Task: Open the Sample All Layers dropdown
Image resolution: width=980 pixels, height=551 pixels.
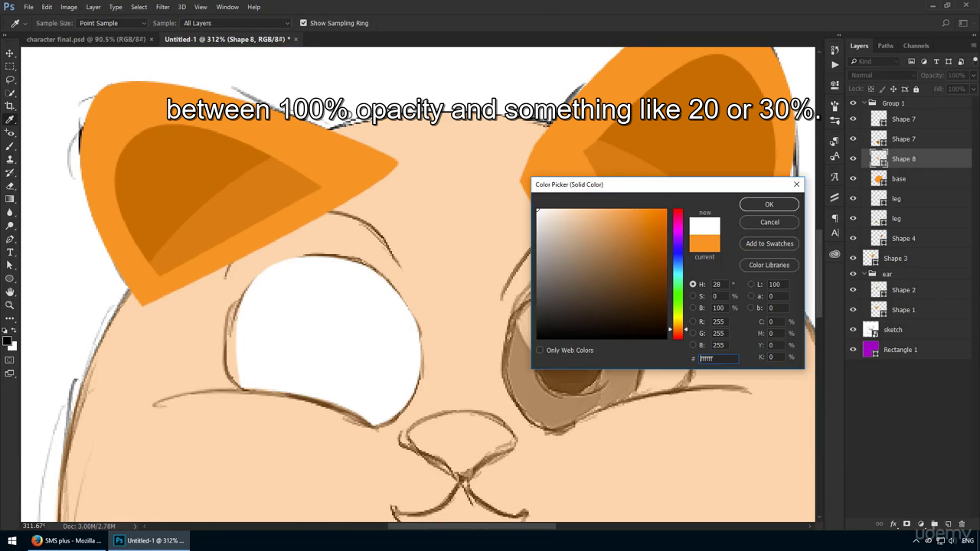Action: [x=236, y=23]
